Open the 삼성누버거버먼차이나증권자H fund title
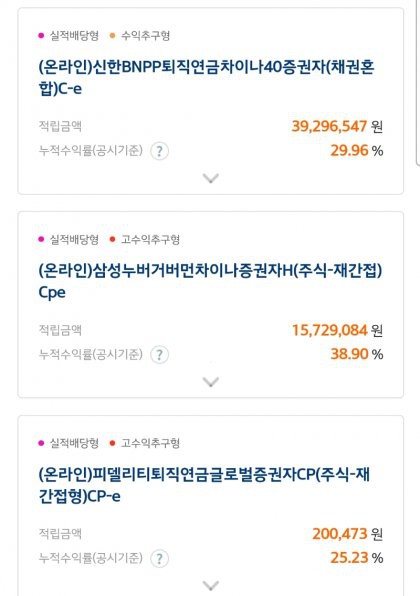 [x=210, y=282]
